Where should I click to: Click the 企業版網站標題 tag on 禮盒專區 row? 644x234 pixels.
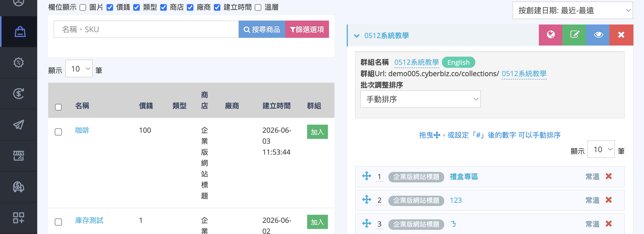pyautogui.click(x=416, y=177)
